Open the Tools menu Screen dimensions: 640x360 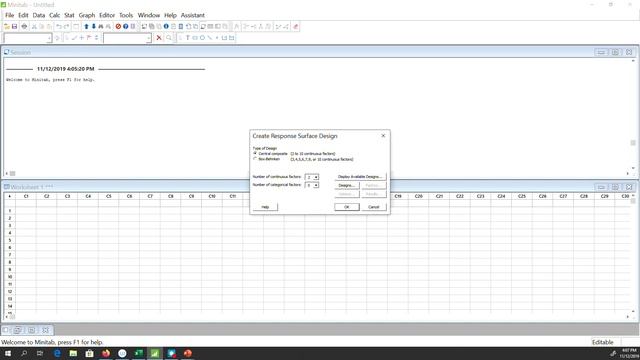[x=126, y=15]
